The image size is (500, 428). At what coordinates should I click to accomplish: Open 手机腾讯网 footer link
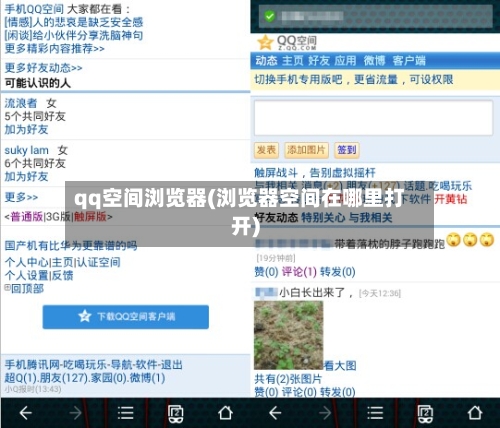point(32,365)
